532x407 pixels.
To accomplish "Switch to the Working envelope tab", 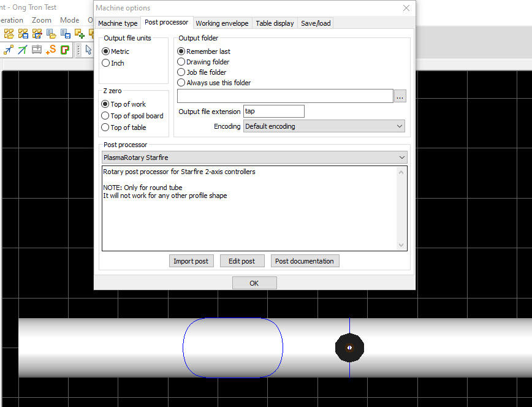I will point(222,23).
